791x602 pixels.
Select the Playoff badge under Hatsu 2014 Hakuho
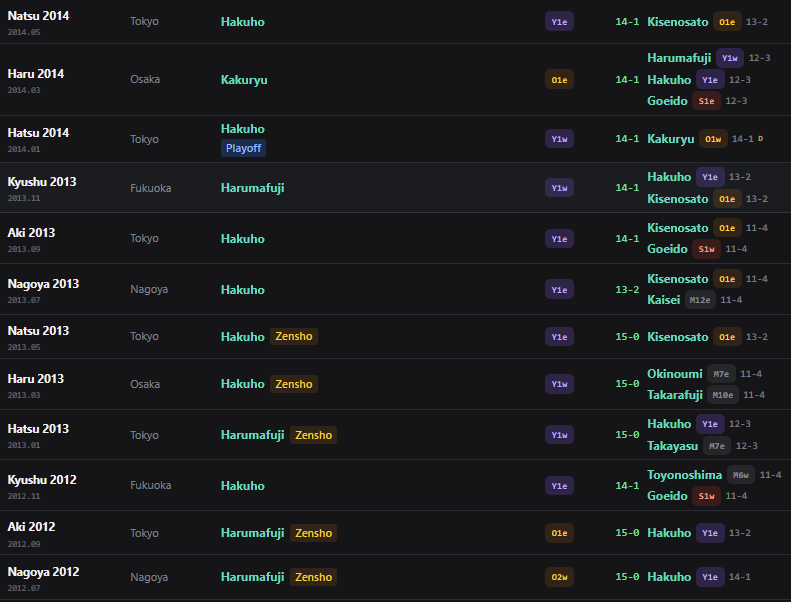tap(243, 148)
